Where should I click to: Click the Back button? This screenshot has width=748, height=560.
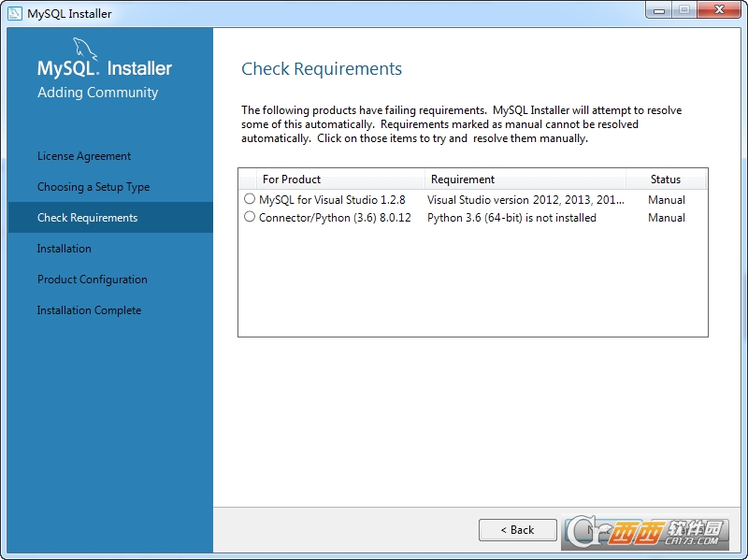pyautogui.click(x=518, y=530)
